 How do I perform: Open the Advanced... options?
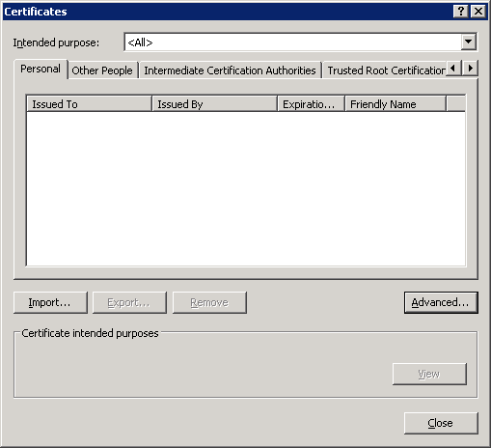[x=441, y=302]
